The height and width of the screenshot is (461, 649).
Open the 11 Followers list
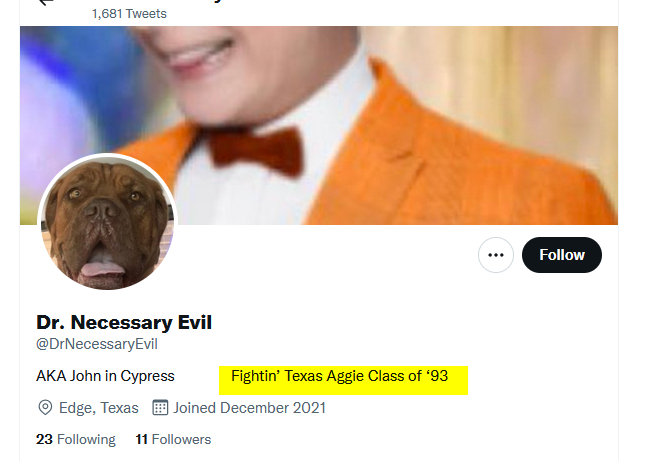point(173,439)
